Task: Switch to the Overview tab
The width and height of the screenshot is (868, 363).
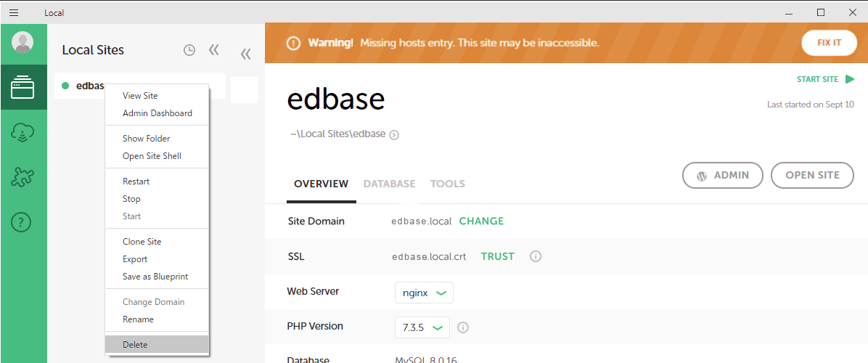Action: click(321, 184)
